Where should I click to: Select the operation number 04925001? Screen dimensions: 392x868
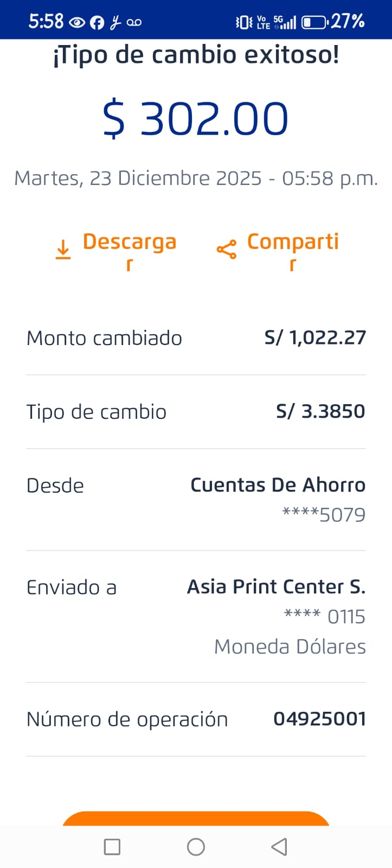319,719
